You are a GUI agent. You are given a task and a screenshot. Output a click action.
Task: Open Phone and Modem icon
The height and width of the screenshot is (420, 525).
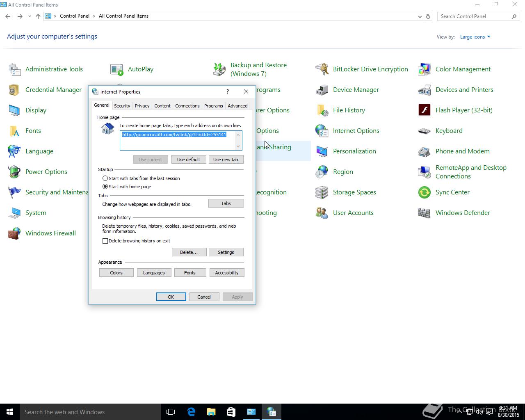(x=425, y=151)
